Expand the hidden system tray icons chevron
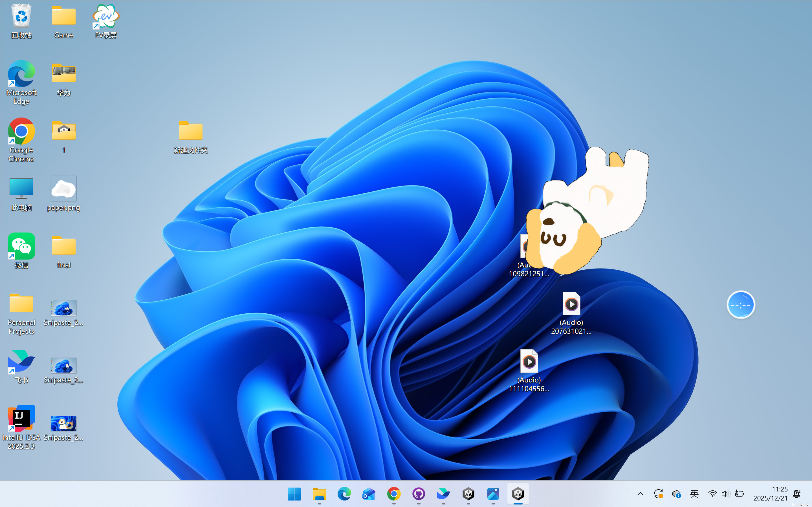 (x=640, y=493)
